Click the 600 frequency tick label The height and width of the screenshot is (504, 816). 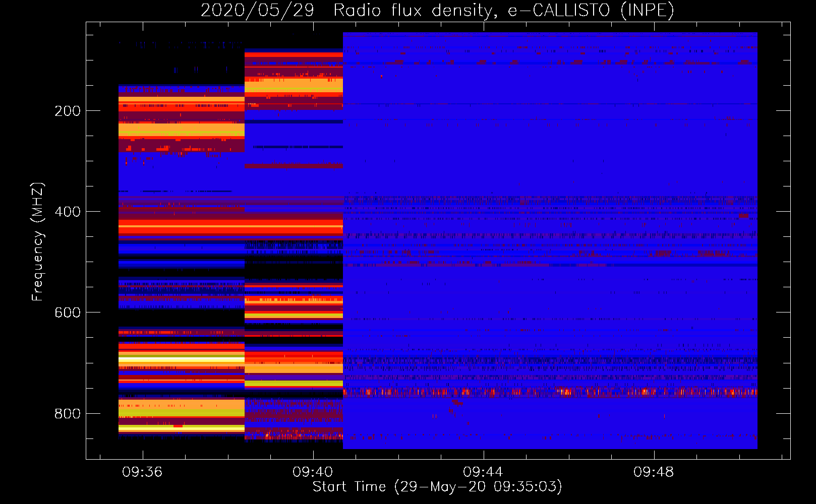68,312
